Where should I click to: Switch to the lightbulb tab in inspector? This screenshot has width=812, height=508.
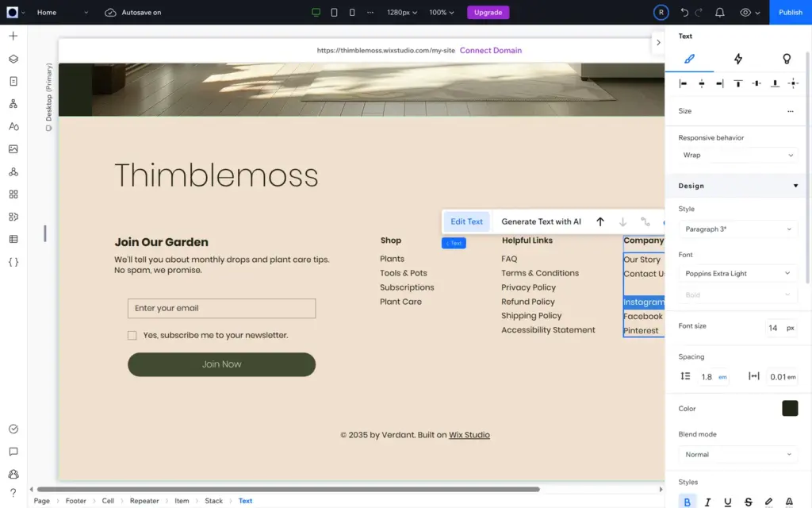tap(787, 59)
